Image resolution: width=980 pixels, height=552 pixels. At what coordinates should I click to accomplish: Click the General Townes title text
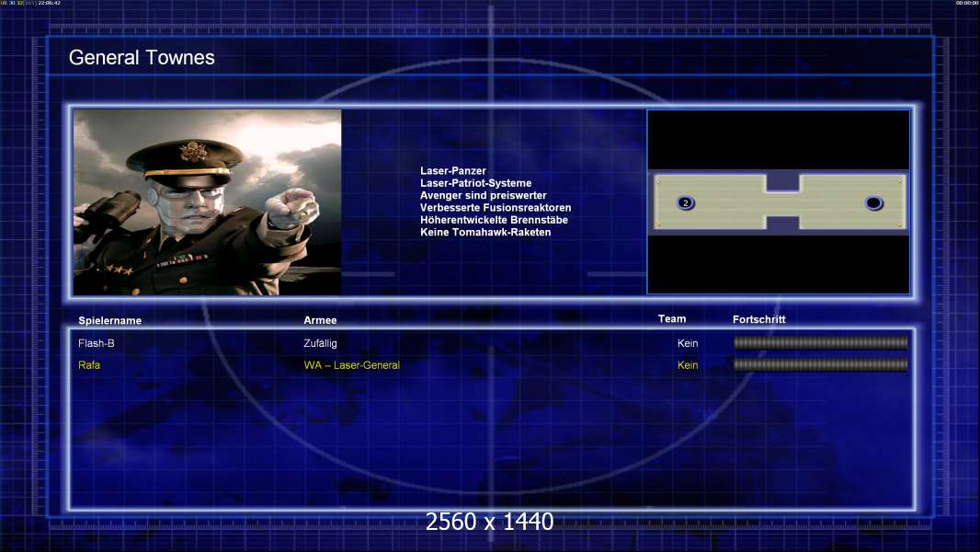142,58
